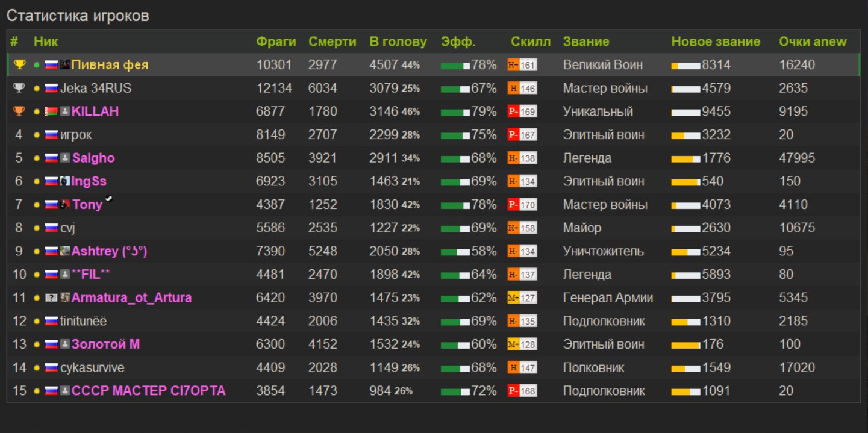Sort table by Смерти column header
The image size is (868, 433).
333,42
